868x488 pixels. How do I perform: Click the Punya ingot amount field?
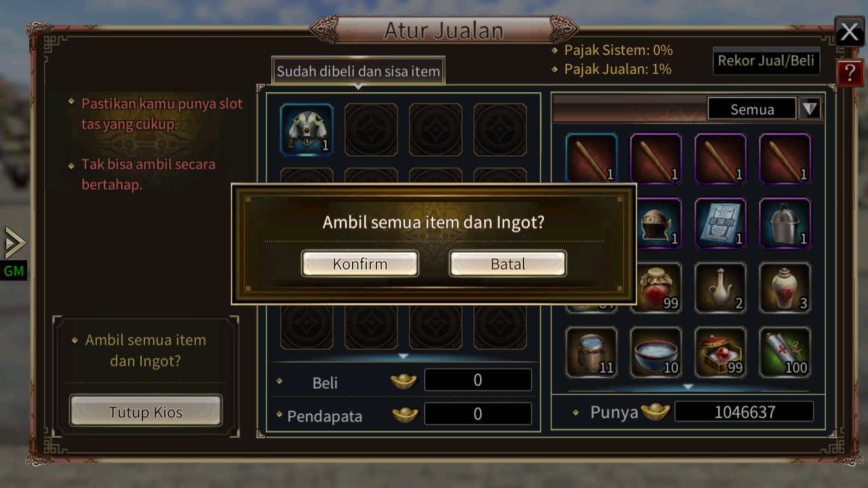click(x=745, y=412)
